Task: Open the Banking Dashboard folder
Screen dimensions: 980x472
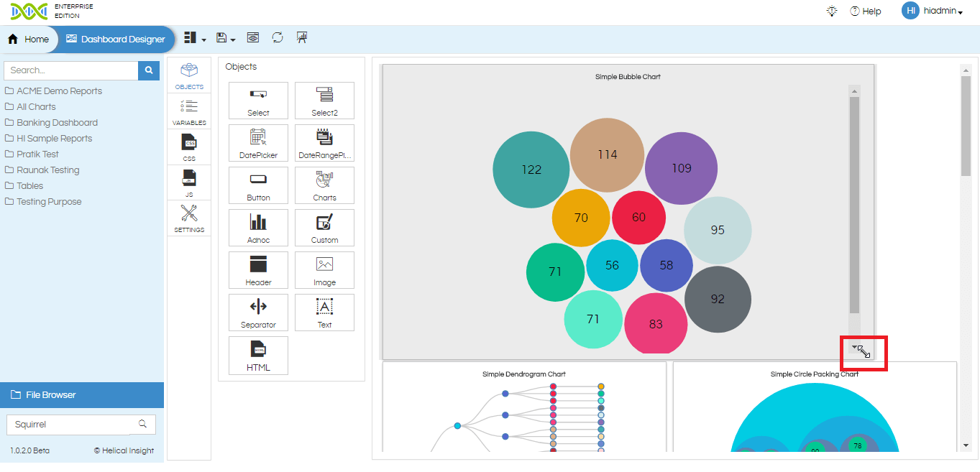Action: (52, 123)
